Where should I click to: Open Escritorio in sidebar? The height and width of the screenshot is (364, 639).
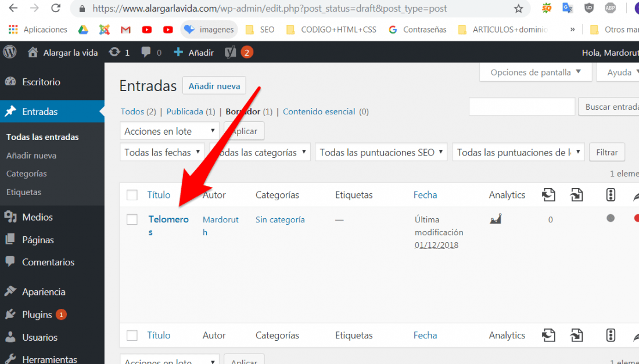click(52, 82)
